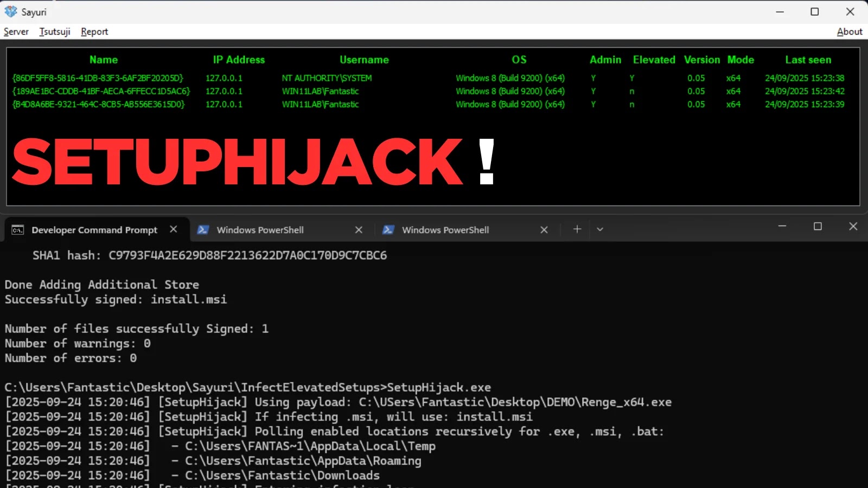Switch to the Developer Command Prompt tab
This screenshot has height=488, width=868.
pos(94,229)
